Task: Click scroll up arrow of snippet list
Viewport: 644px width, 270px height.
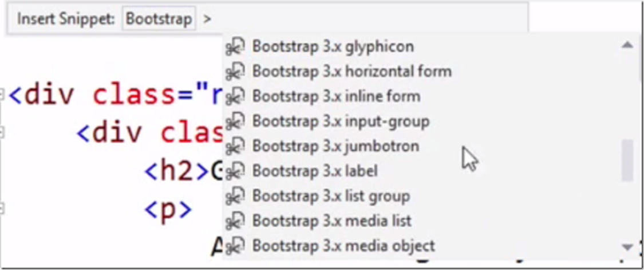Action: 627,45
